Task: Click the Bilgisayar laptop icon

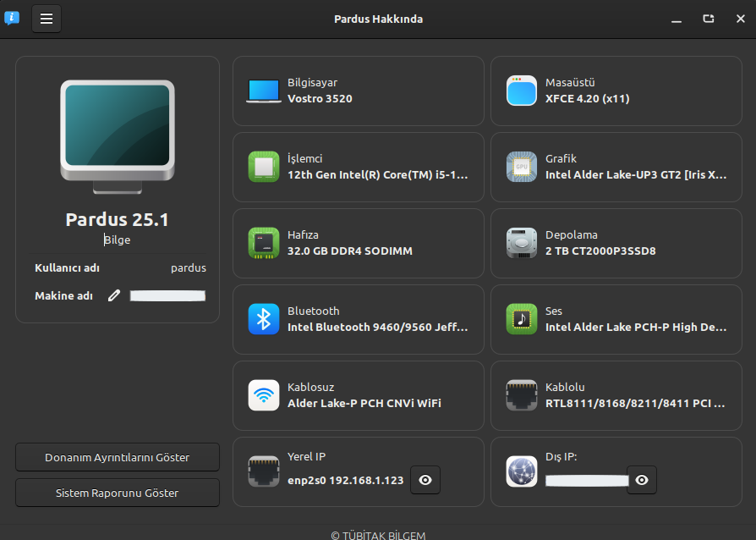Action: 264,91
